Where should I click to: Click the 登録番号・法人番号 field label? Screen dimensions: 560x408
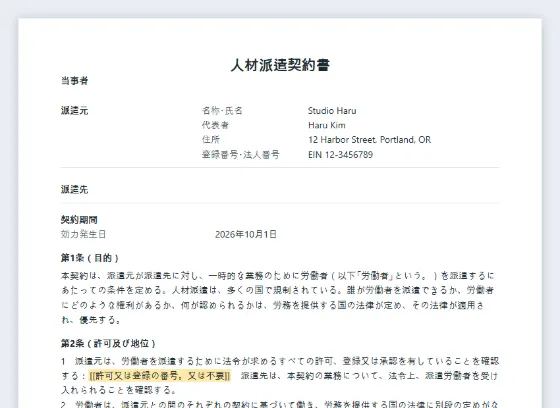pos(241,155)
